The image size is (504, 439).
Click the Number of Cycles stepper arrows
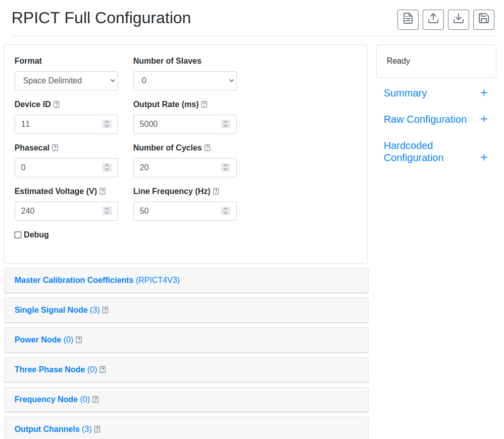click(x=226, y=167)
